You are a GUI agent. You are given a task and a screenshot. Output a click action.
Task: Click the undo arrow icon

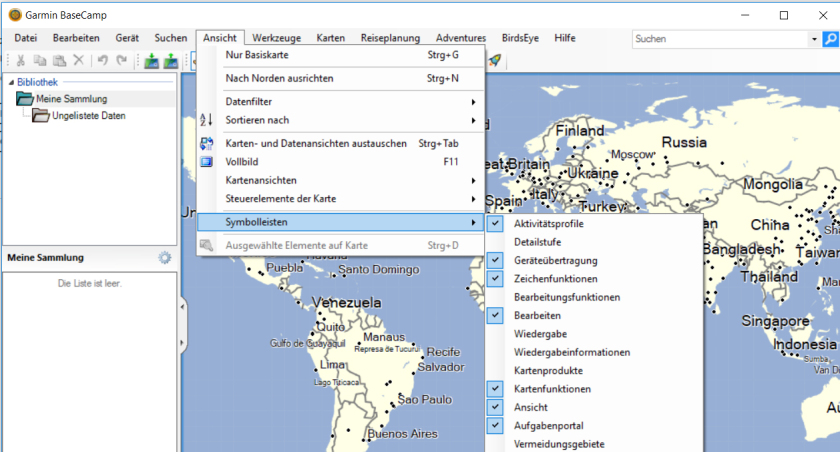pos(103,61)
